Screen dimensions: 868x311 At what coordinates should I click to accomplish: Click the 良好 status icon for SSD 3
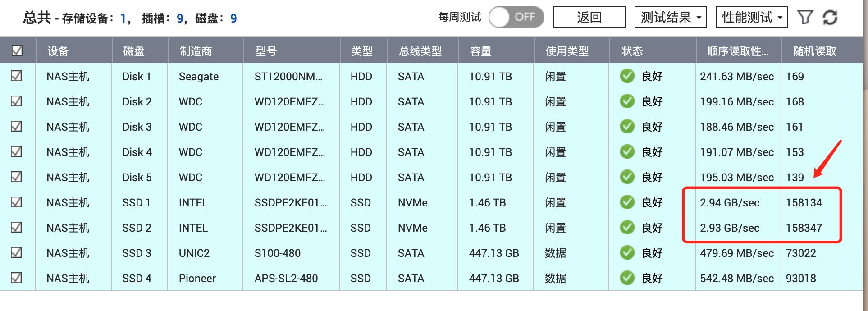(x=627, y=253)
